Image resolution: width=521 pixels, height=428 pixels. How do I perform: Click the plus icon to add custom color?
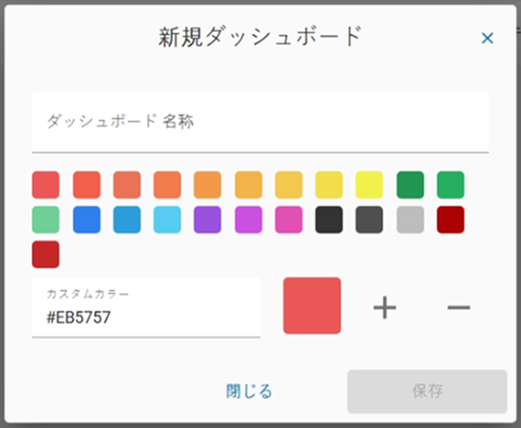385,307
